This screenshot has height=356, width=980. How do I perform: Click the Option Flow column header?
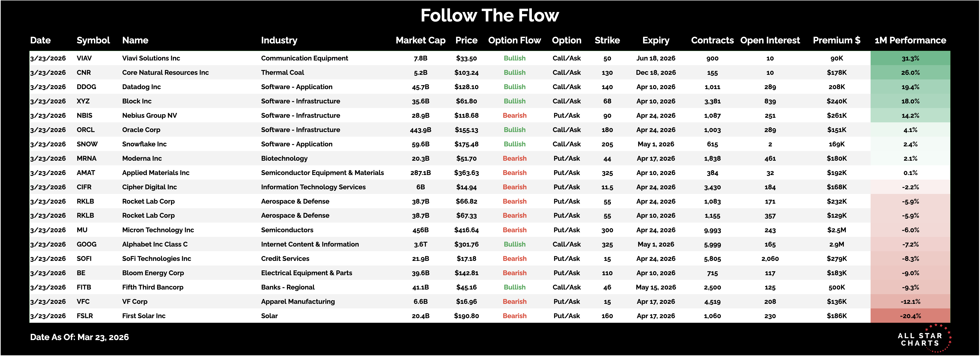(514, 40)
